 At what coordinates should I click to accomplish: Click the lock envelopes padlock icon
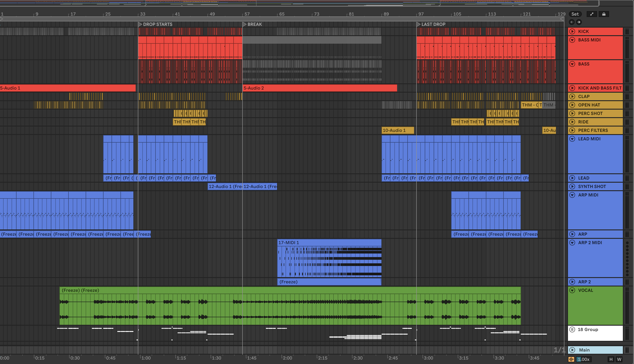coord(604,14)
